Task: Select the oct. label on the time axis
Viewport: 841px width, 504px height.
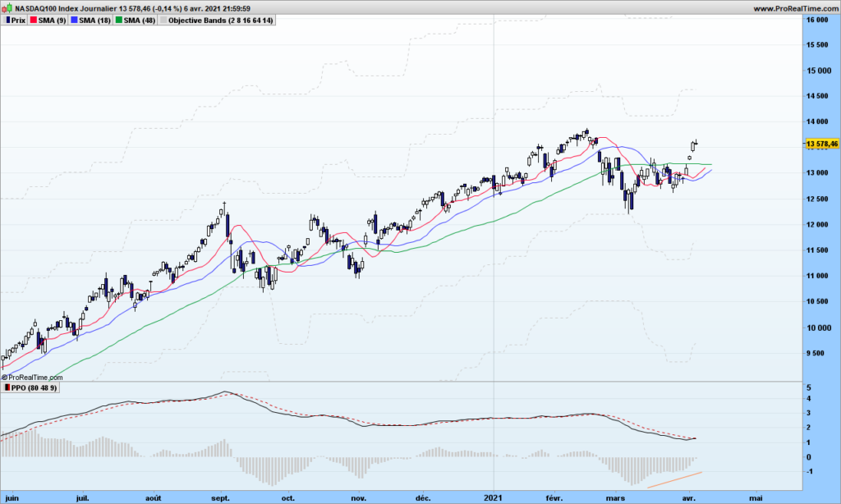Action: point(288,498)
